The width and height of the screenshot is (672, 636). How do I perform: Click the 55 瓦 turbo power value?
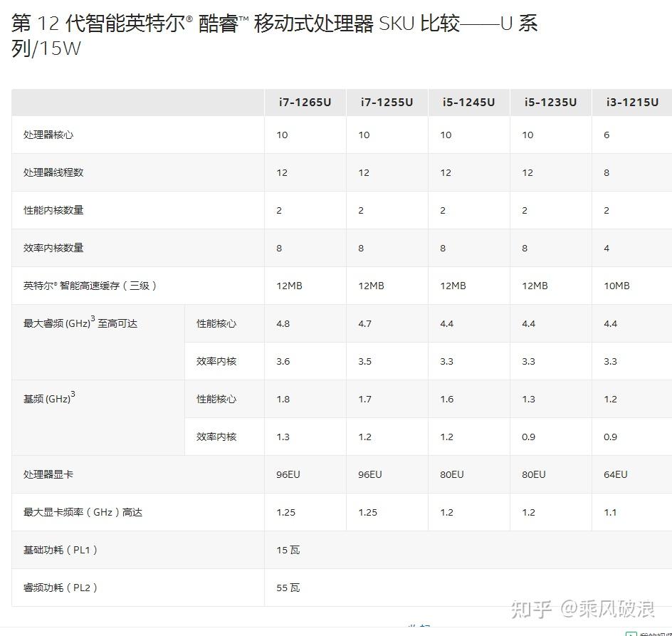coord(288,588)
